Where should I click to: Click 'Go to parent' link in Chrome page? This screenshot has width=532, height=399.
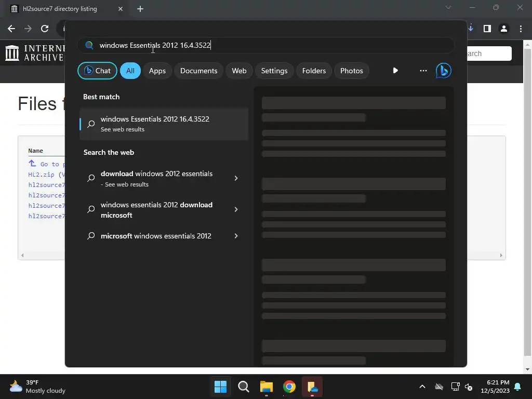coord(46,164)
